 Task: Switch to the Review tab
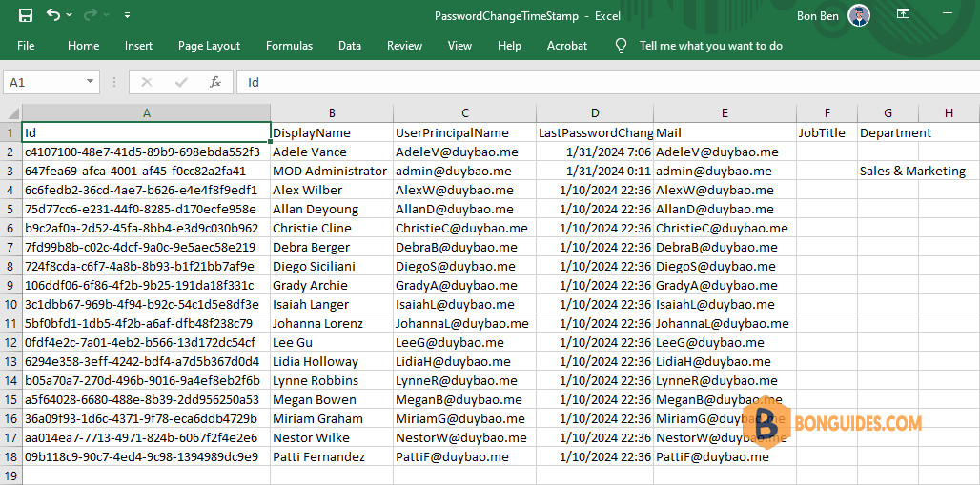coord(404,46)
